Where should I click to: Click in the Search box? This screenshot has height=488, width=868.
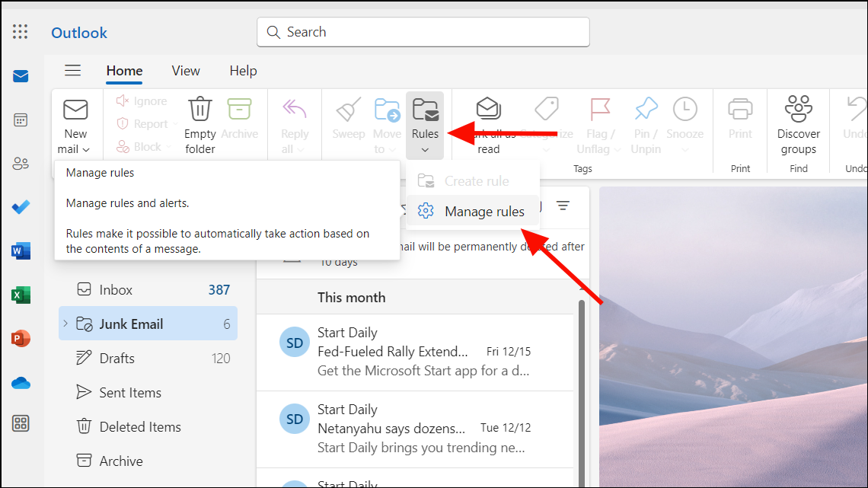coord(423,32)
